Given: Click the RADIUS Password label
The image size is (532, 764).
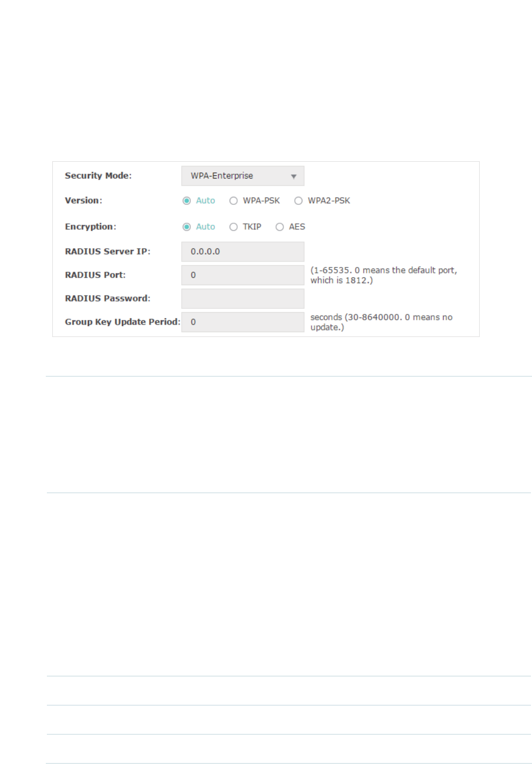Looking at the screenshot, I should tap(108, 299).
